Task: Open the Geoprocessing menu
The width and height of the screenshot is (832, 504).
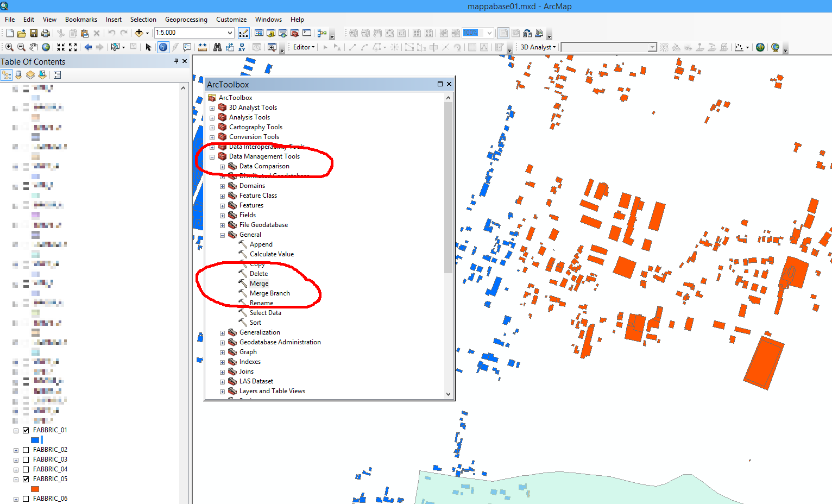Action: [186, 19]
